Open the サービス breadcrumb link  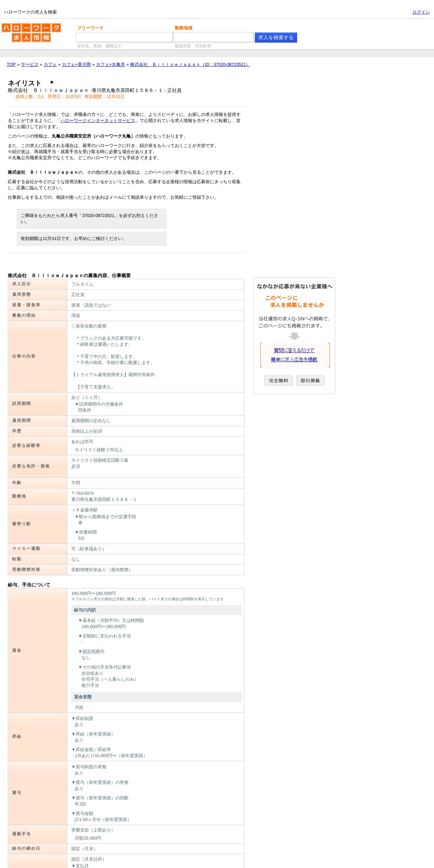click(30, 65)
